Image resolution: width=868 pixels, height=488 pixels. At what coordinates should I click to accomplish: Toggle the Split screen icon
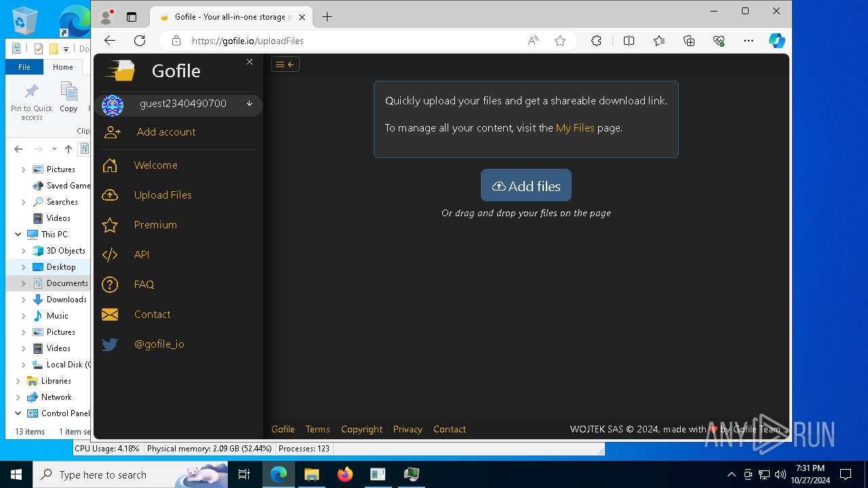[x=629, y=41]
